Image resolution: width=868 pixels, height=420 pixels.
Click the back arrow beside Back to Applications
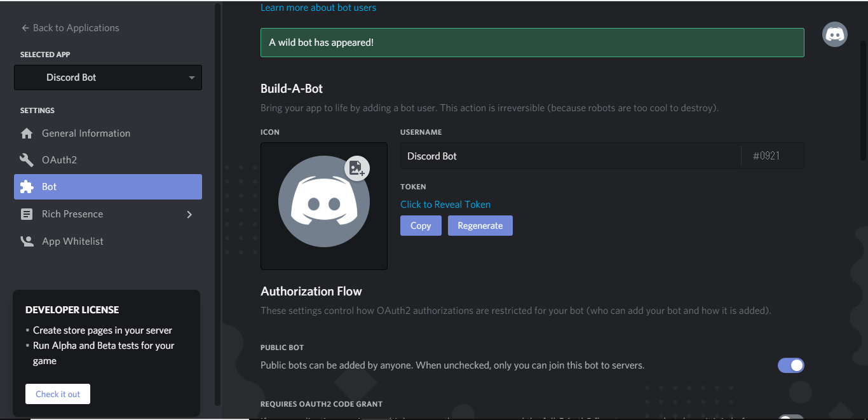[25, 28]
